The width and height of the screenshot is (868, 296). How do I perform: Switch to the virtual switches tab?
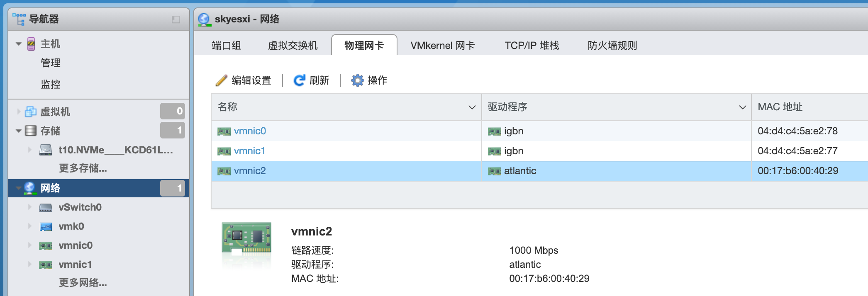pyautogui.click(x=293, y=45)
